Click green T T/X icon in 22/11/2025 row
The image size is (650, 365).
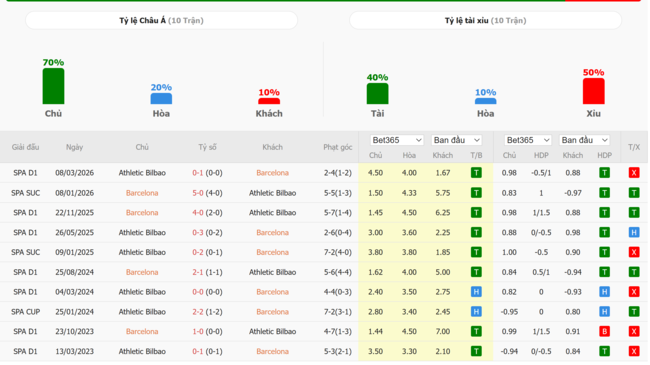(x=634, y=213)
